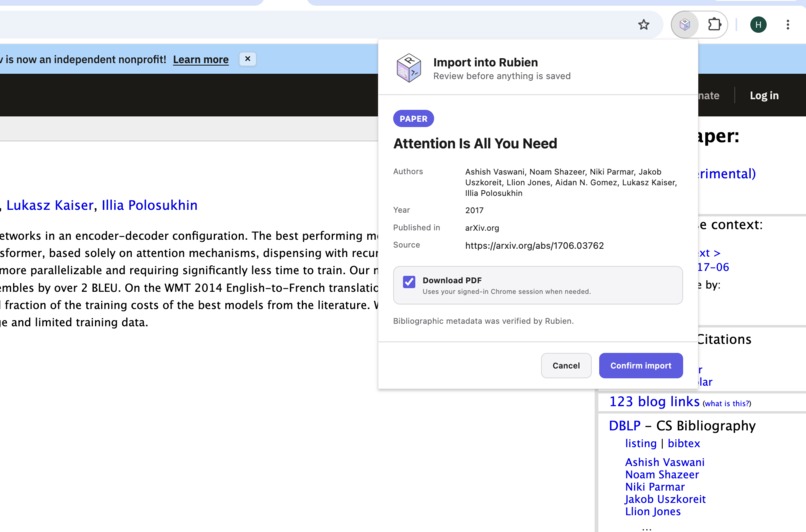Open the Learn more link in banner
This screenshot has width=806, height=532.
pos(200,59)
